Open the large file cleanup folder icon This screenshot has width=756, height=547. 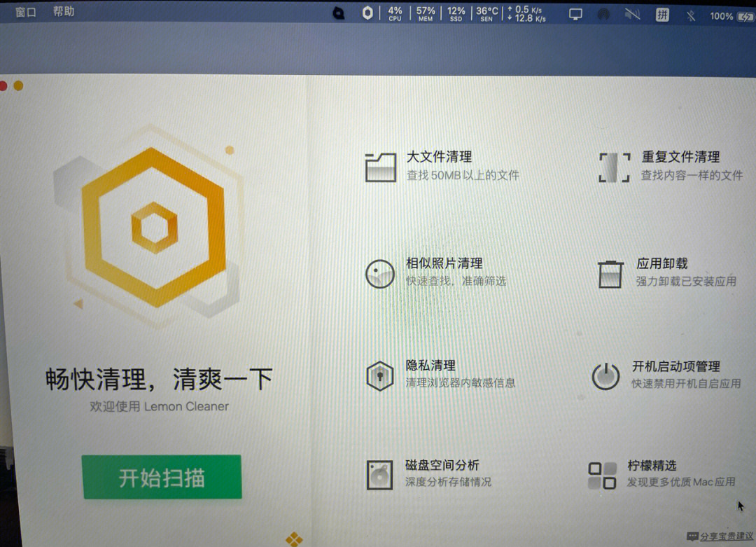(380, 167)
